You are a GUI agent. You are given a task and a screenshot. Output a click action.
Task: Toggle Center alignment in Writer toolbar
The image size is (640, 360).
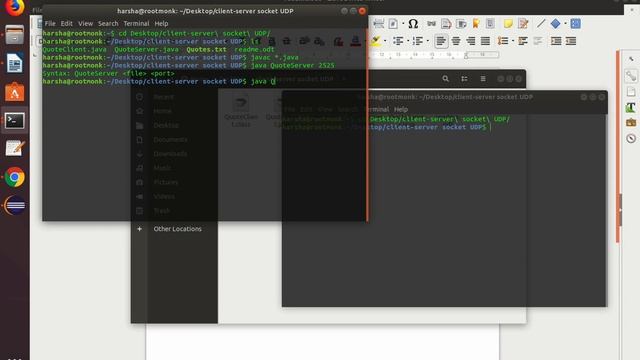(x=456, y=41)
